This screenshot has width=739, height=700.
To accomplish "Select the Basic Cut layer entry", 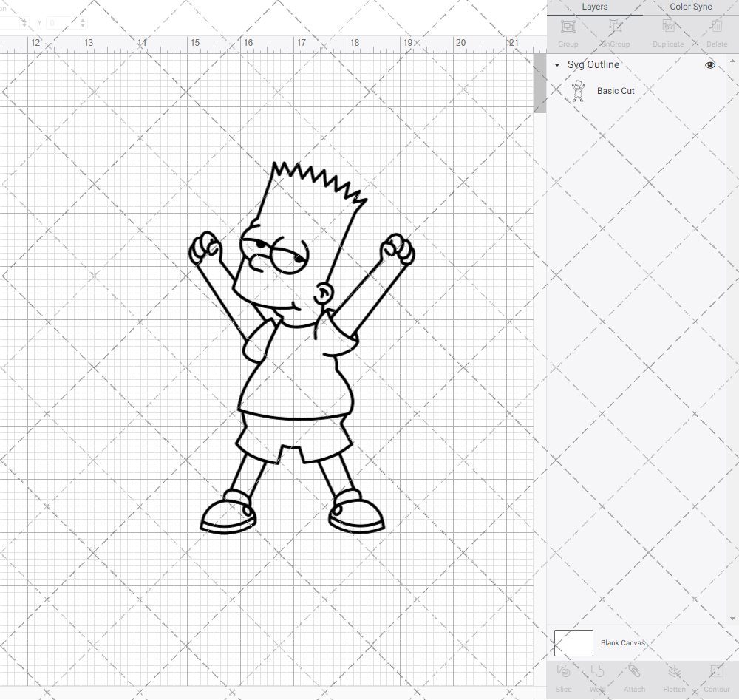I will (x=616, y=90).
